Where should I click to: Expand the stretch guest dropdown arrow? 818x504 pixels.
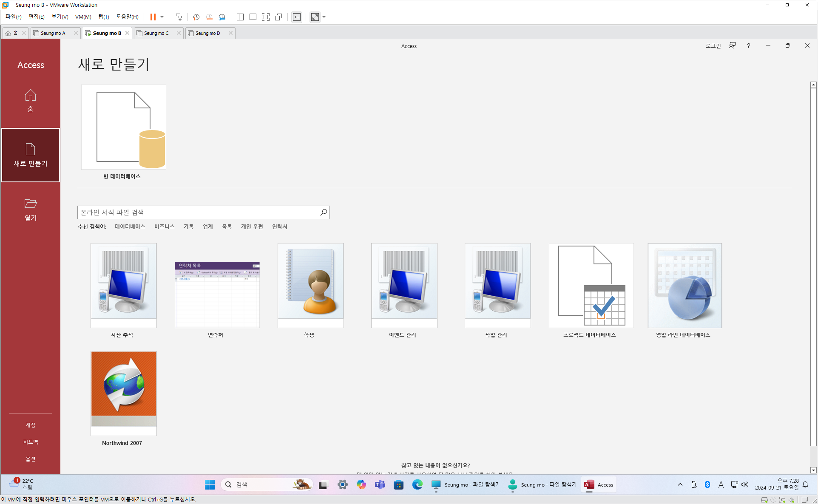[x=324, y=17]
